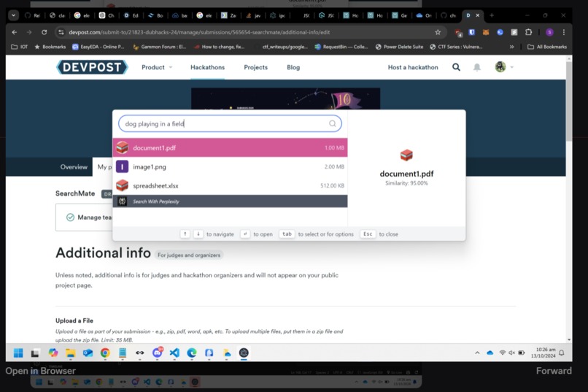
Task: Open Google Chrome from the taskbar
Action: click(105, 353)
